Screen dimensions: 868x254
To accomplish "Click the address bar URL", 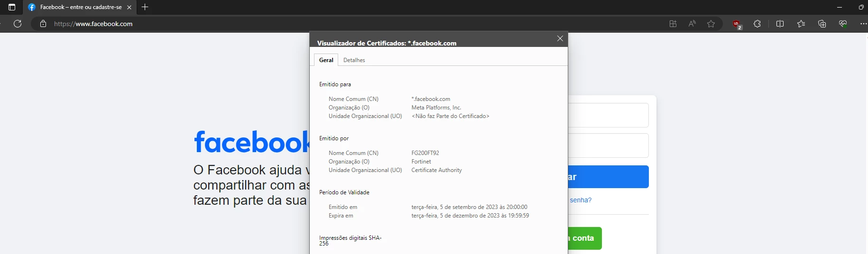I will [x=93, y=24].
